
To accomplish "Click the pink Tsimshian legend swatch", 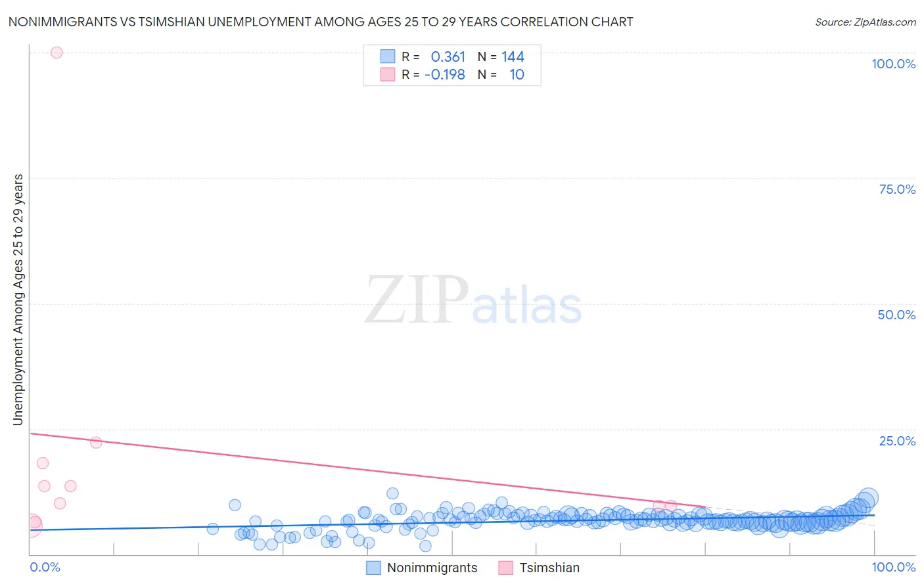I will [x=505, y=568].
